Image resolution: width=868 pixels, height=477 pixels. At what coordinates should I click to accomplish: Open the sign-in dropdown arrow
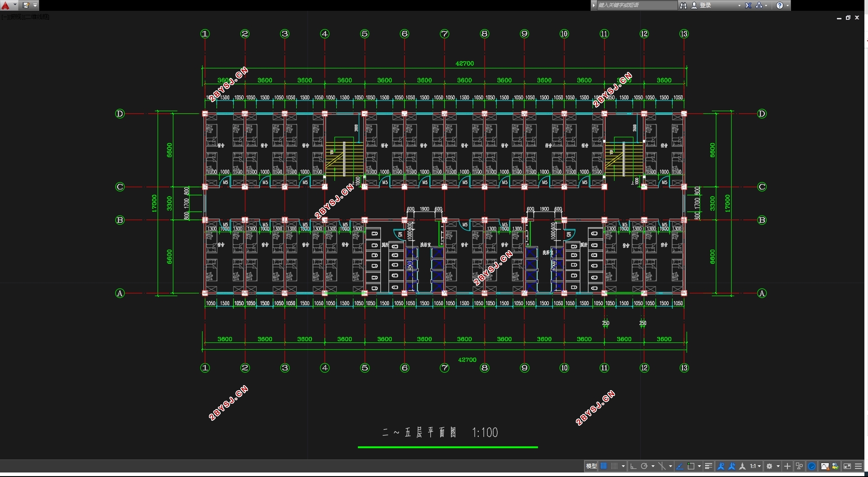tap(739, 5)
